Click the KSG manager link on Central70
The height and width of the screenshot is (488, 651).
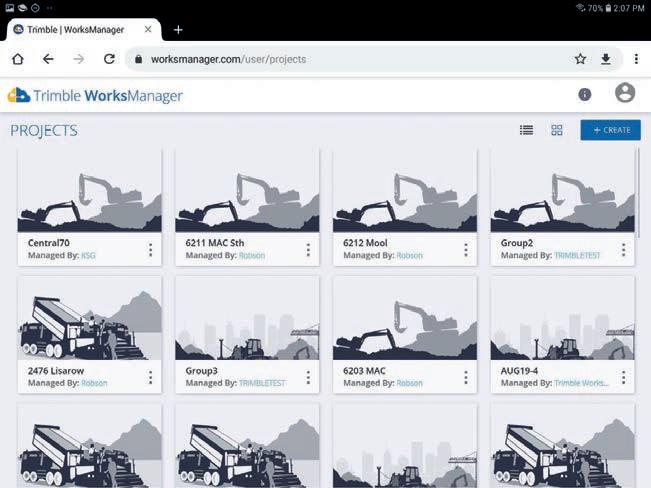88,255
